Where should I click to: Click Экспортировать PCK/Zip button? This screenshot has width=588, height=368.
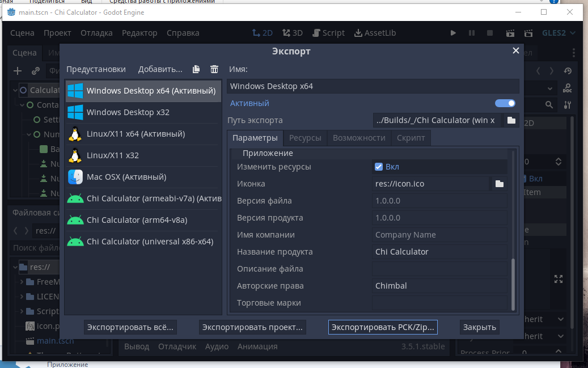383,327
